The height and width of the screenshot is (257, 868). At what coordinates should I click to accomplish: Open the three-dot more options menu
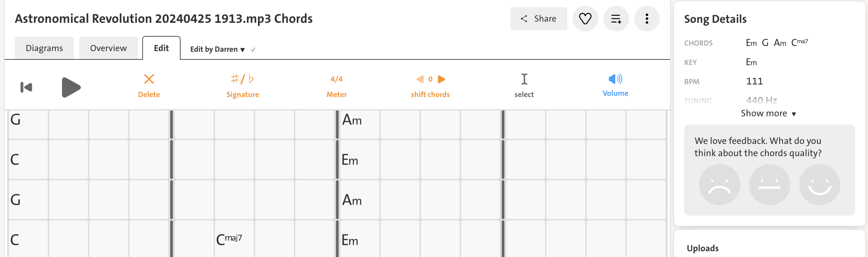(x=647, y=19)
